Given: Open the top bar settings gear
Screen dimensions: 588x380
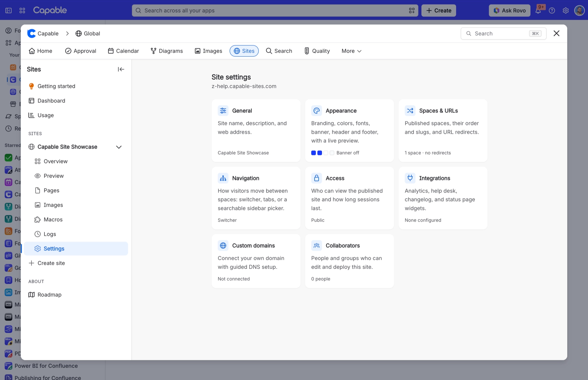Looking at the screenshot, I should [566, 11].
